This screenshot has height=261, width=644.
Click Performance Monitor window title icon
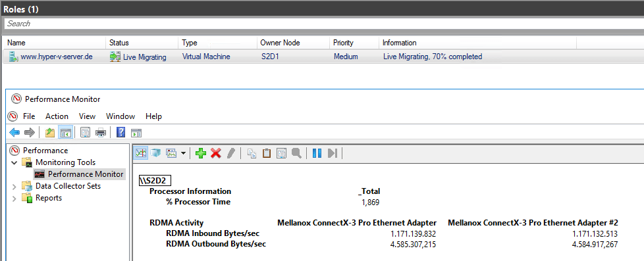coord(16,99)
